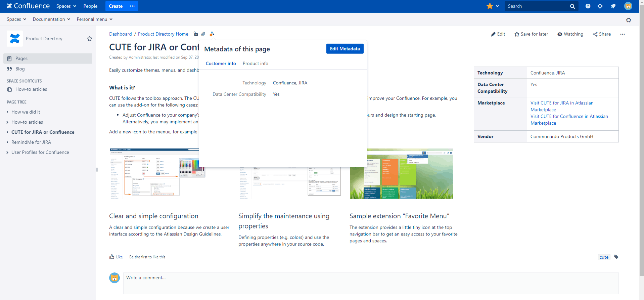The height and width of the screenshot is (300, 644).
Task: Open People in the header
Action: (x=90, y=6)
